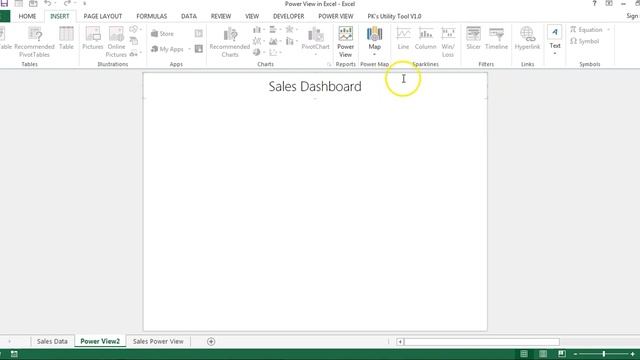Switch to the HOME ribbon tab
Viewport: 640px width, 360px height.
[x=27, y=16]
